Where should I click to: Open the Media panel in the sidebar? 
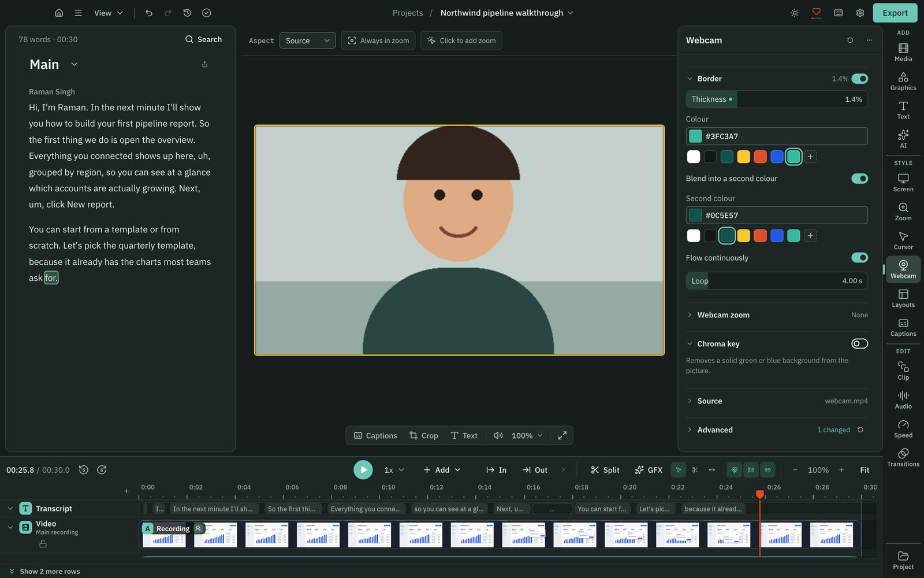(x=903, y=52)
